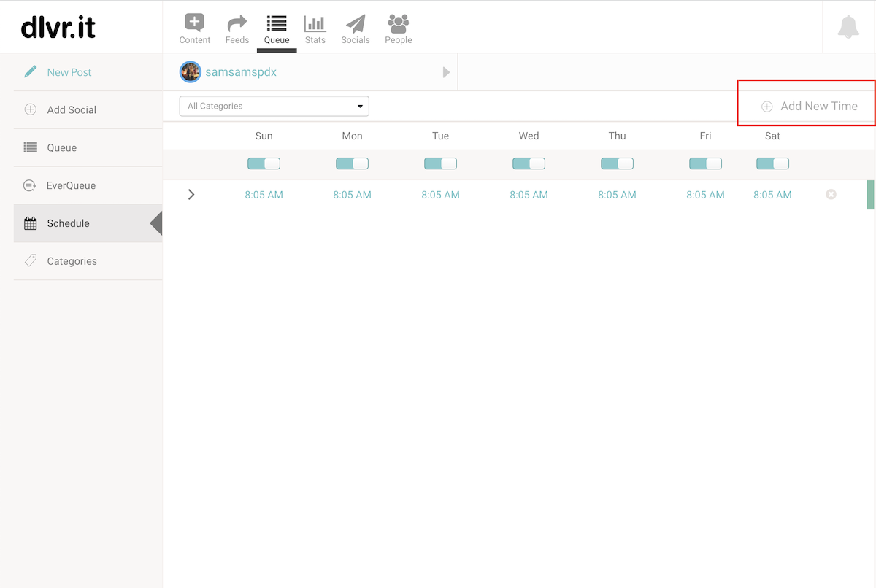Click the plus icon beside Add New Time

tap(767, 107)
